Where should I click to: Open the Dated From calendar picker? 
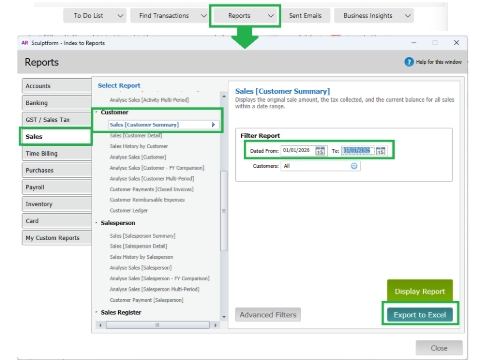(x=320, y=151)
